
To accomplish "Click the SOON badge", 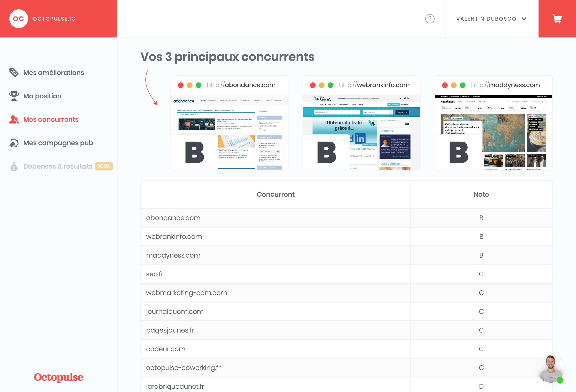I will point(104,166).
